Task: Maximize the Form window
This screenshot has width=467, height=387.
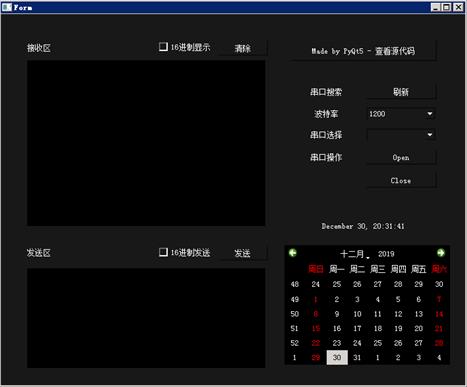Action: pos(447,7)
